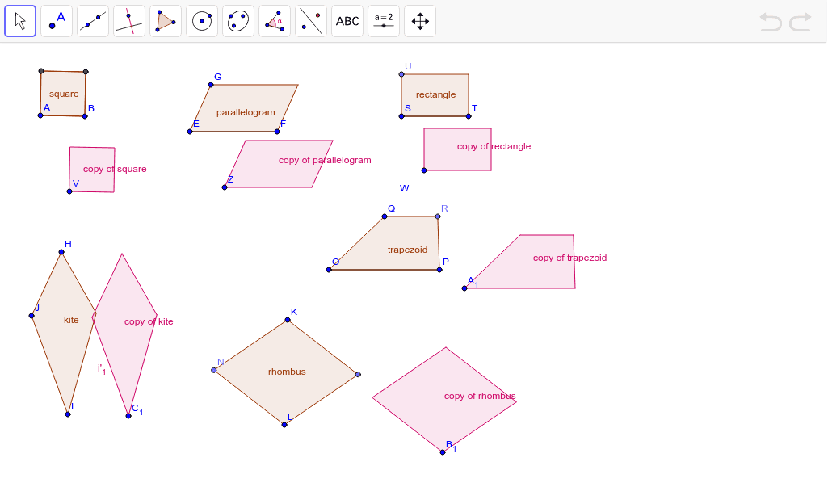Click point I at bottom of kite
The image size is (828, 504).
68,414
